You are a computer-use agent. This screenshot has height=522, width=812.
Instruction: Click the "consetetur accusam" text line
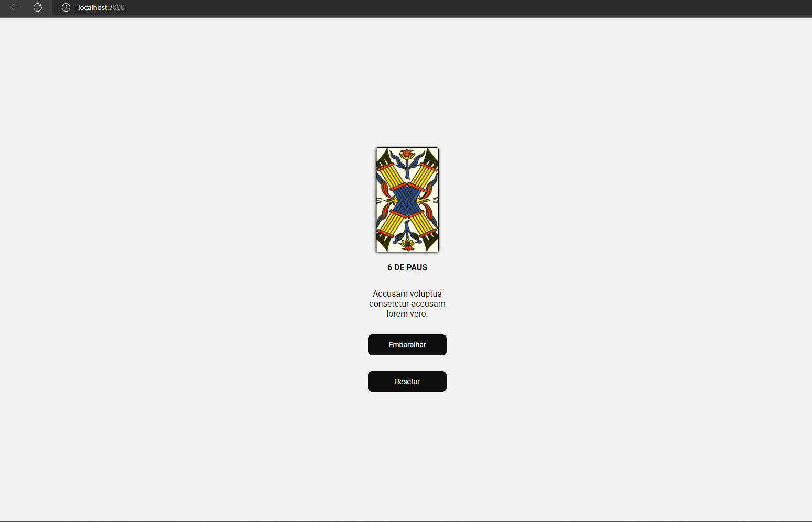point(407,303)
